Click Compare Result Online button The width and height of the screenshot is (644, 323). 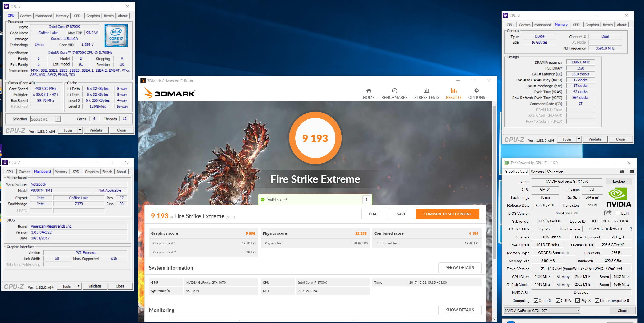(x=447, y=214)
